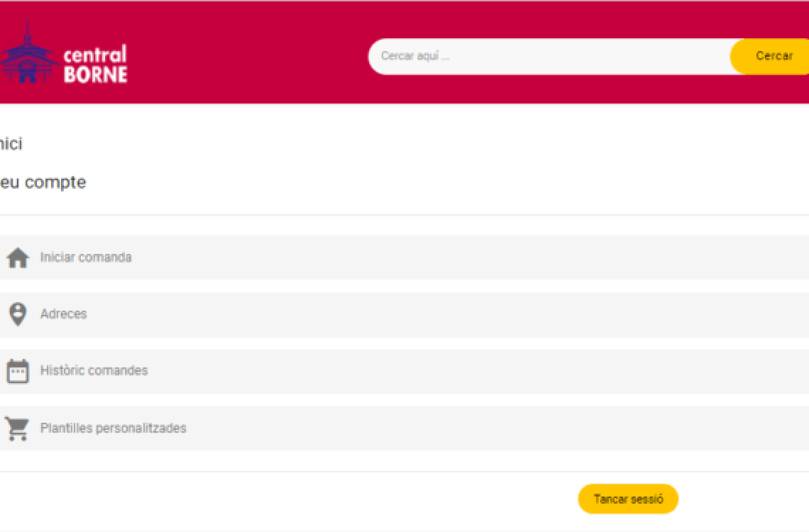Open the Iniciar comanda menu entry
This screenshot has width=809, height=532.
point(404,257)
